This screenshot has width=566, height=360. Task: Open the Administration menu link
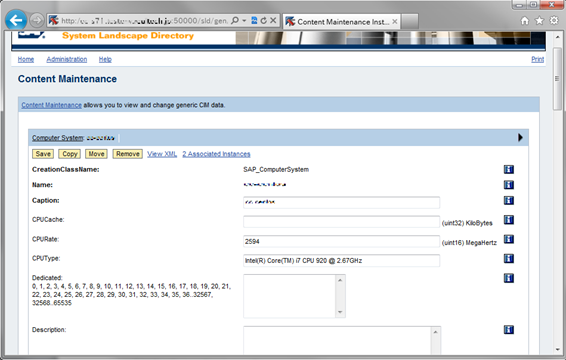point(66,59)
